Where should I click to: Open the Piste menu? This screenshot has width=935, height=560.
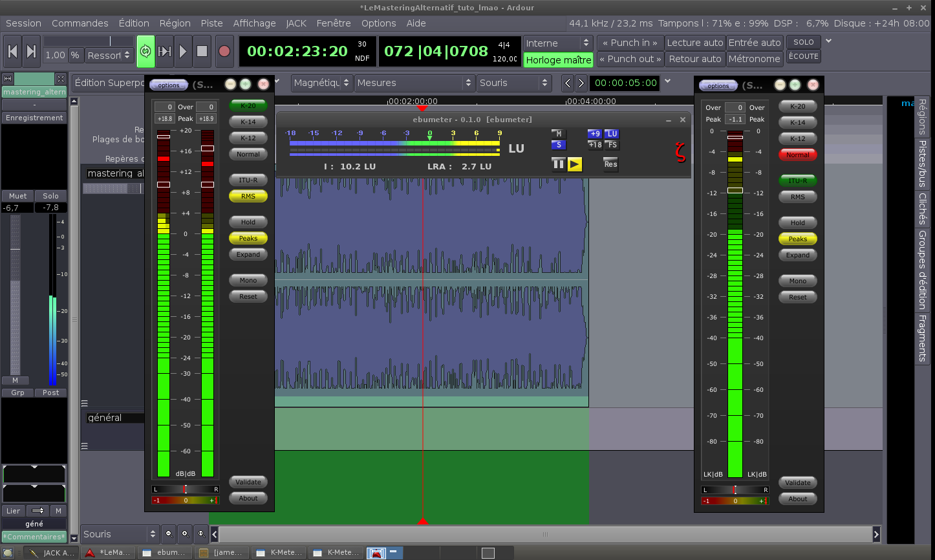coord(211,23)
